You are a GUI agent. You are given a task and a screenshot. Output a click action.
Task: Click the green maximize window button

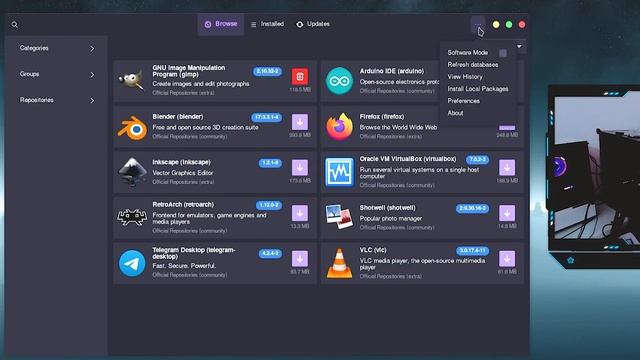(x=509, y=24)
